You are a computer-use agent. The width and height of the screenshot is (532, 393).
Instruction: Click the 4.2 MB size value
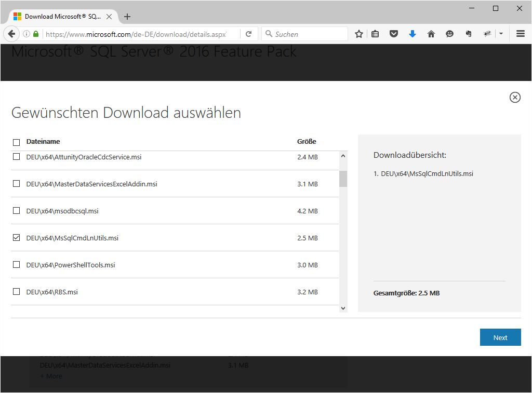[x=308, y=211]
